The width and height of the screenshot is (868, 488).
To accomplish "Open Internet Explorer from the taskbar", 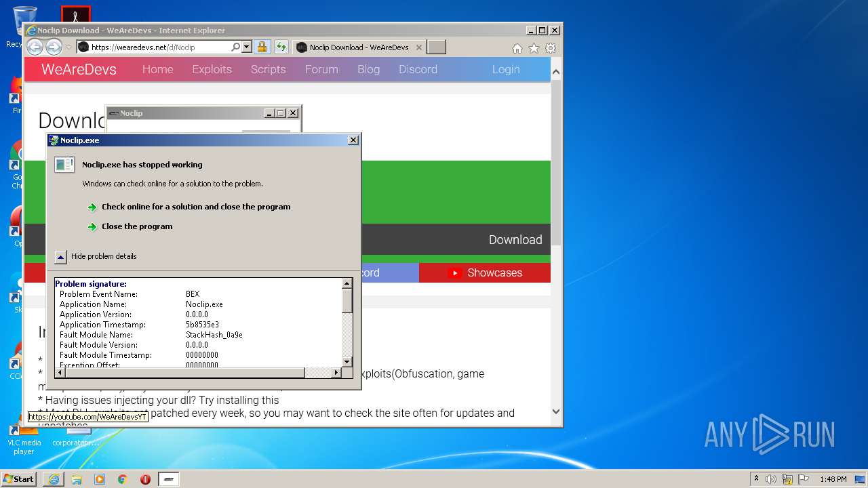I will pos(54,479).
